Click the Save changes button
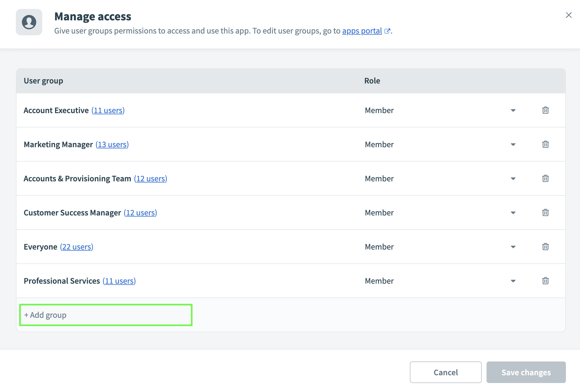The image size is (580, 392). 526,372
